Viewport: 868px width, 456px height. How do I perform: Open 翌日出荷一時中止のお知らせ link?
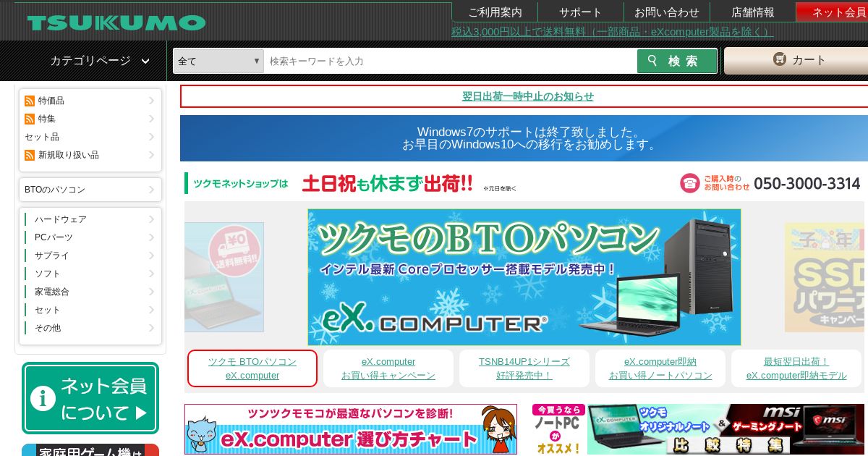(528, 96)
